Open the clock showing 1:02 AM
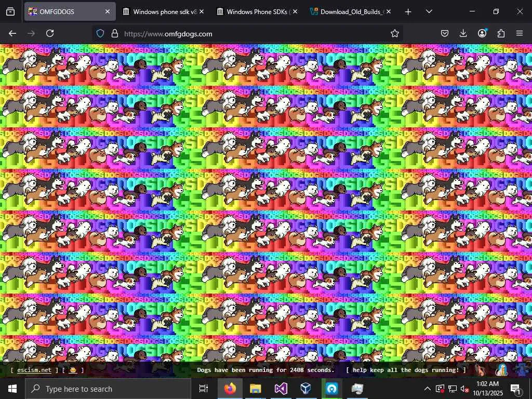 (x=487, y=389)
